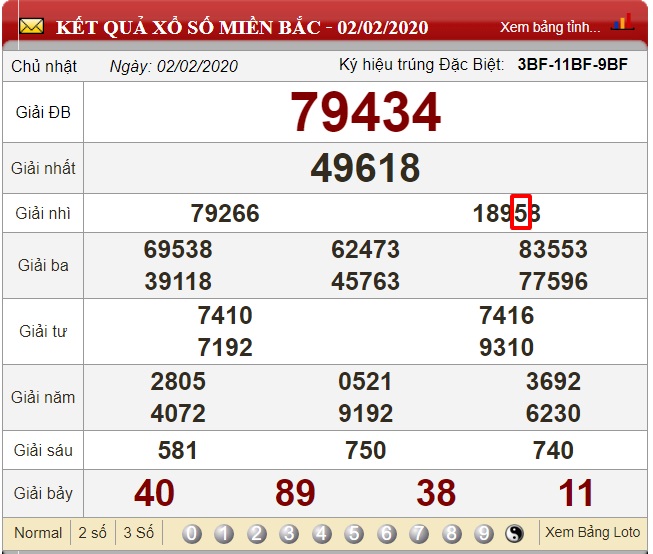This screenshot has height=554, width=653.
Task: Open Xem Bảng Loto link
Action: point(592,533)
